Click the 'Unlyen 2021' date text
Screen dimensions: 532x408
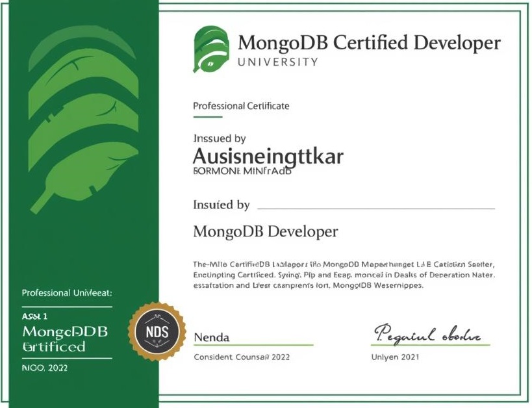point(396,357)
